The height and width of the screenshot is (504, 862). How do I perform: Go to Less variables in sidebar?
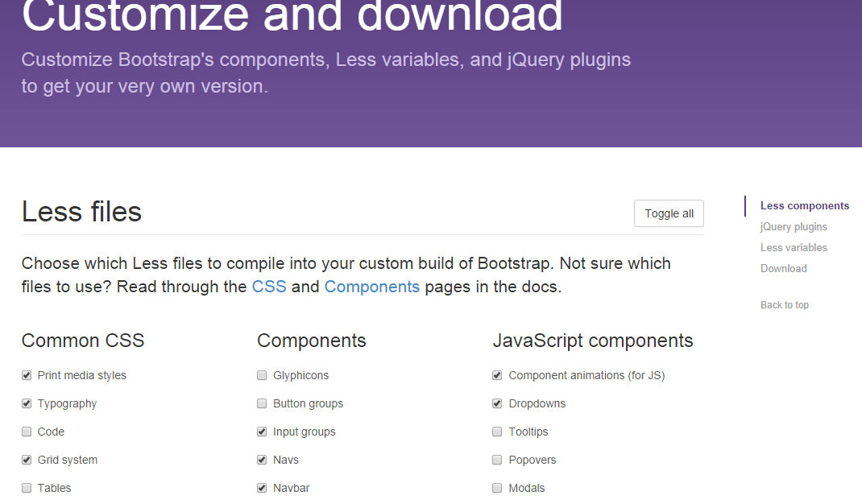pyautogui.click(x=793, y=248)
